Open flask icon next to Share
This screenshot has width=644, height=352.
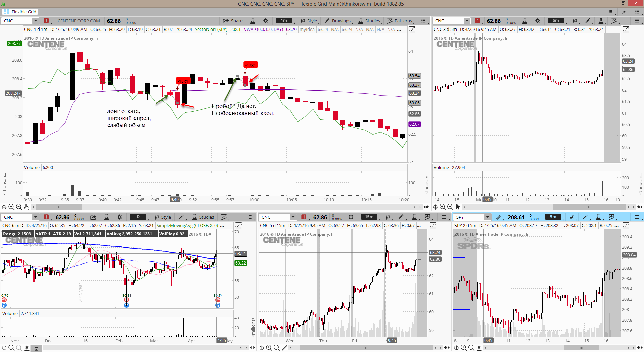[x=253, y=21]
